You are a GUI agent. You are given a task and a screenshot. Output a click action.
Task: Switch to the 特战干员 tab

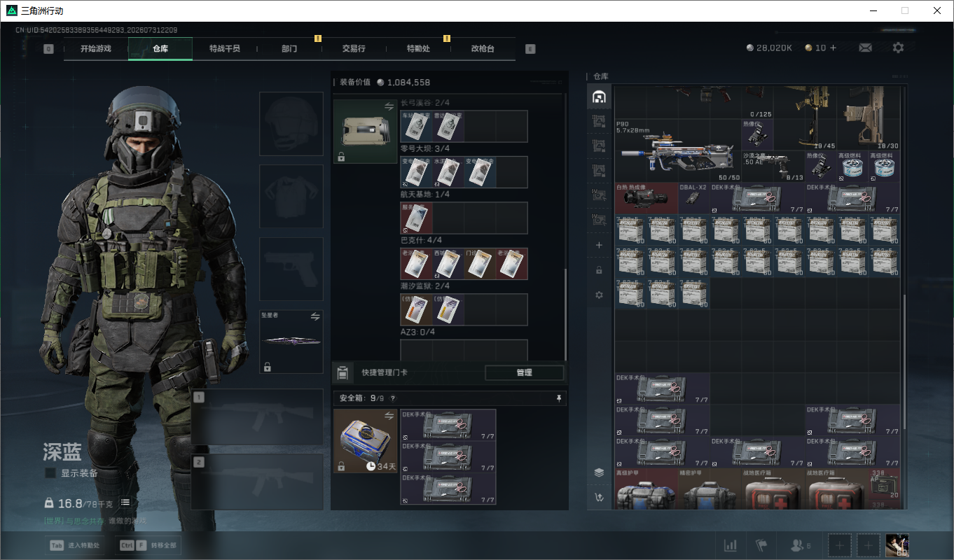pos(225,49)
